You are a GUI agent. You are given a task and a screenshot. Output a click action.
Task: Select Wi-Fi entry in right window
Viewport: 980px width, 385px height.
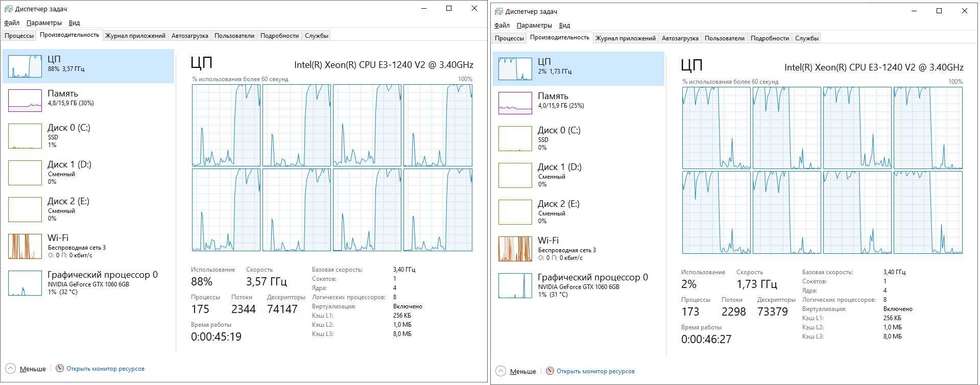(579, 249)
